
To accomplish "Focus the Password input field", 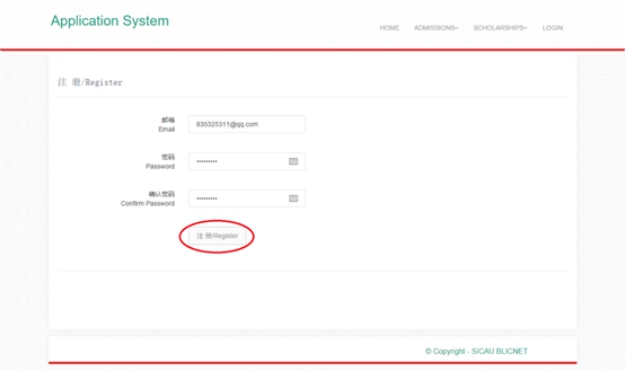I will coord(247,161).
